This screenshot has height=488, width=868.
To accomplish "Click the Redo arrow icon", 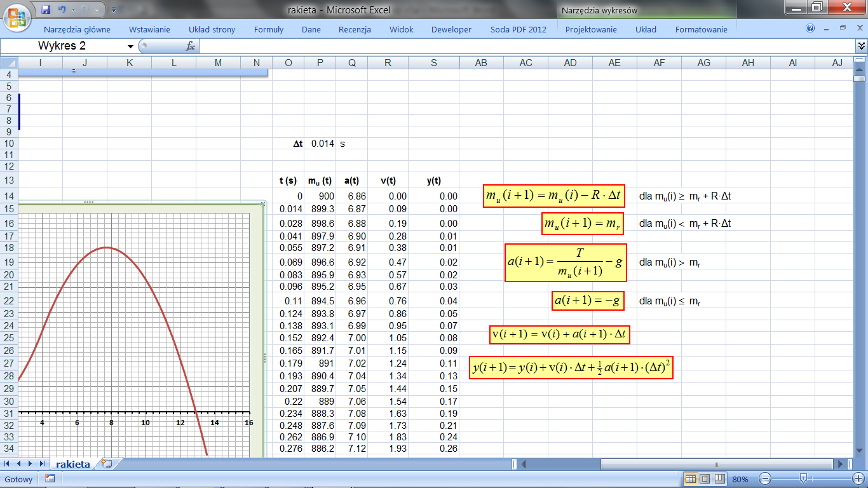I will pos(85,10).
